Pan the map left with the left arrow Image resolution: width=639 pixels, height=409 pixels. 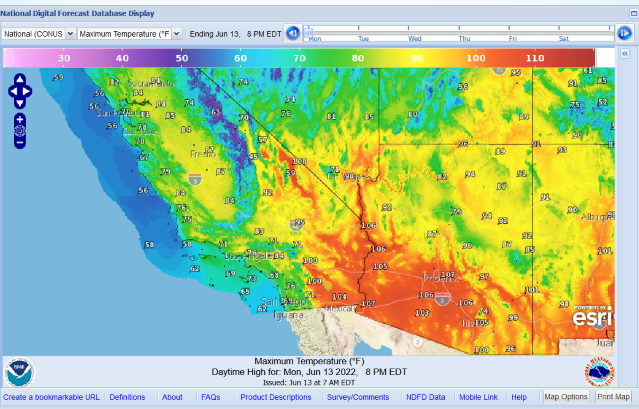[13, 91]
